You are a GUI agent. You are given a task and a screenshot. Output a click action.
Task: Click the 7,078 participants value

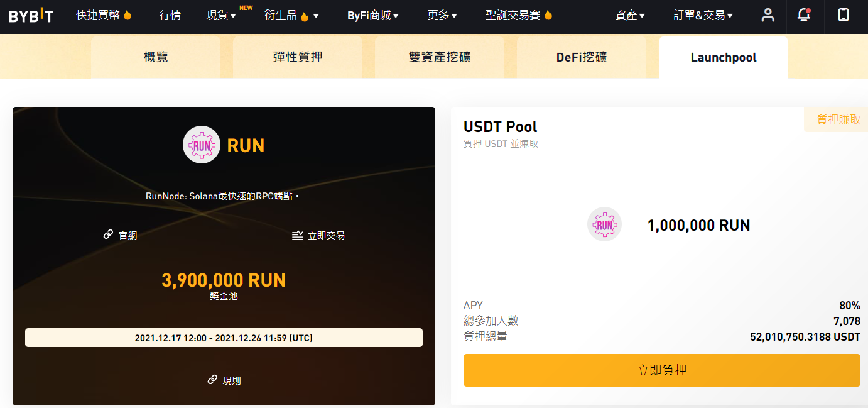pos(847,321)
